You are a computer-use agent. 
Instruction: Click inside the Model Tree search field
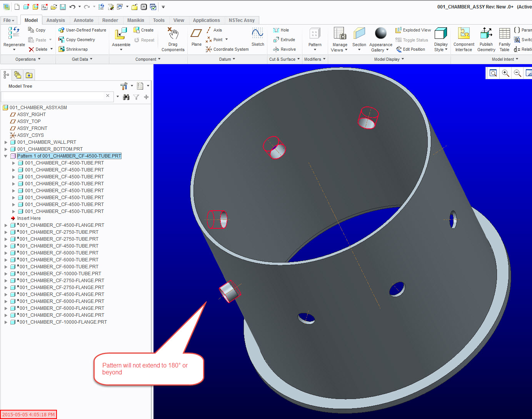(53, 96)
